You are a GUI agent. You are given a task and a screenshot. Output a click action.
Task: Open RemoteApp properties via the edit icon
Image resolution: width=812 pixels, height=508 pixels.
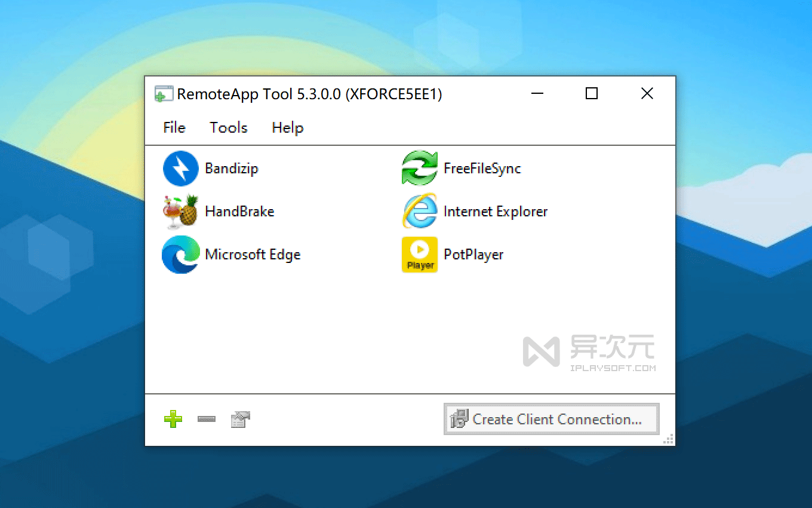pyautogui.click(x=240, y=419)
